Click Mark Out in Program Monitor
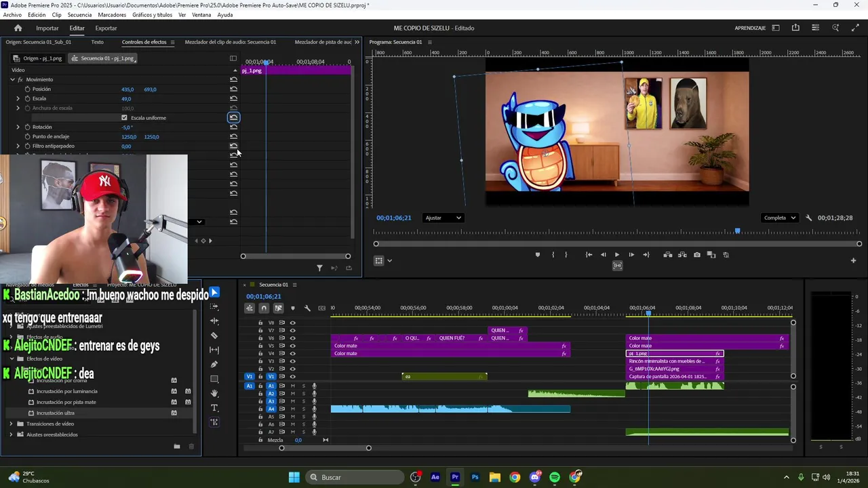The image size is (868, 488). (566, 255)
